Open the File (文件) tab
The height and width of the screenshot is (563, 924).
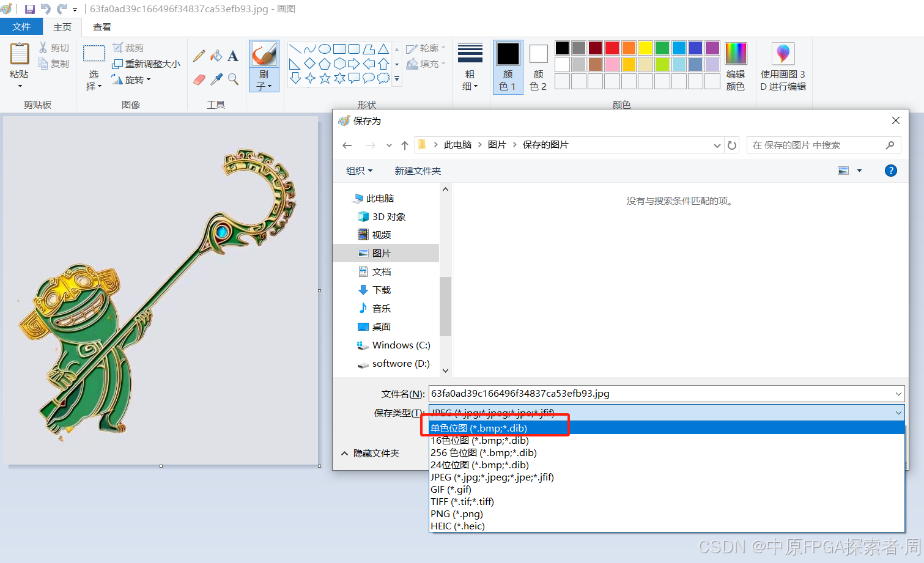click(x=21, y=27)
